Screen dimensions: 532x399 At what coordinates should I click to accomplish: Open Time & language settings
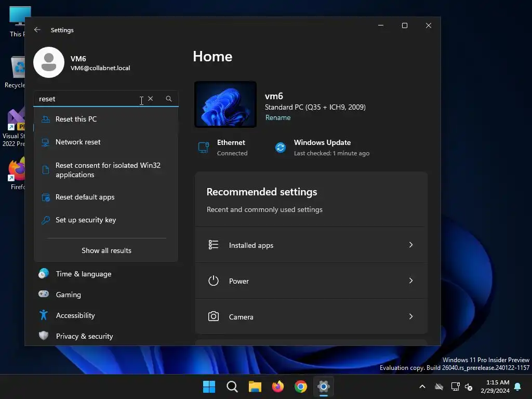pyautogui.click(x=106, y=274)
